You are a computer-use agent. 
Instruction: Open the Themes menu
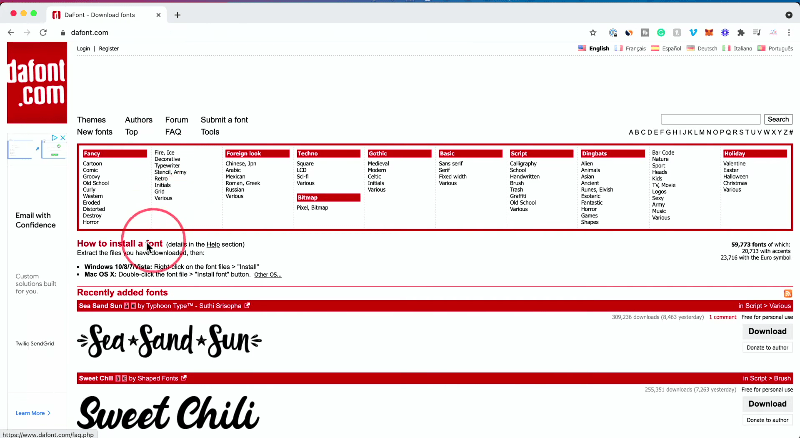[x=91, y=120]
